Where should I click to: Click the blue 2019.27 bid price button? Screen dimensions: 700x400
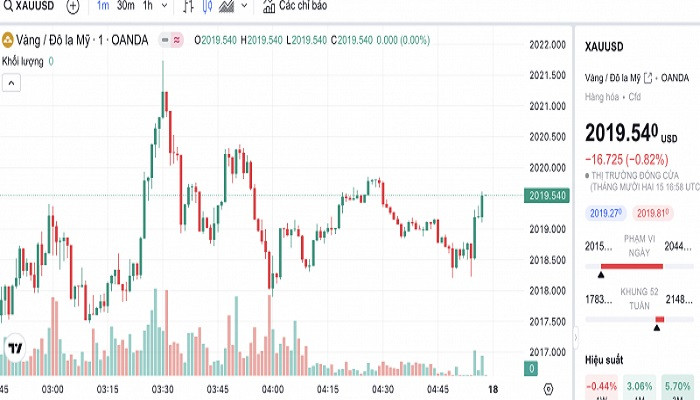pos(606,212)
